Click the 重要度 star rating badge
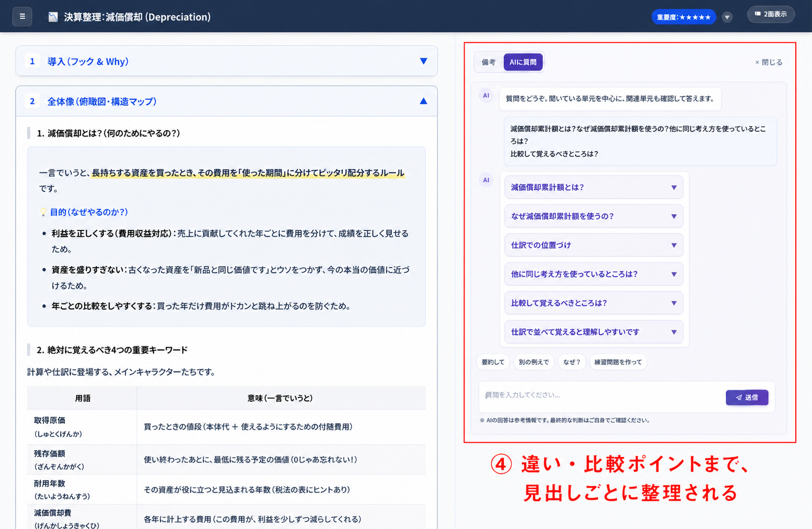Viewport: 812px width, 529px height. [683, 17]
